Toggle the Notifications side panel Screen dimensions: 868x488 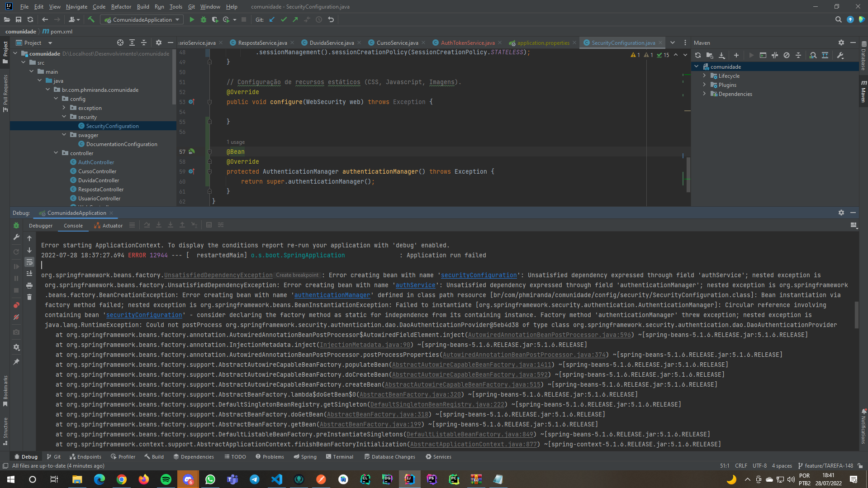863,426
